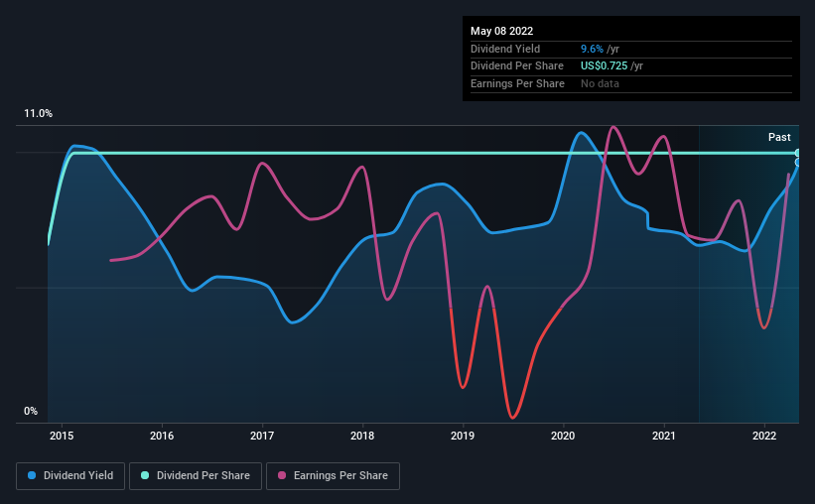Click the No data earnings value
This screenshot has height=504, width=815.
coord(600,83)
